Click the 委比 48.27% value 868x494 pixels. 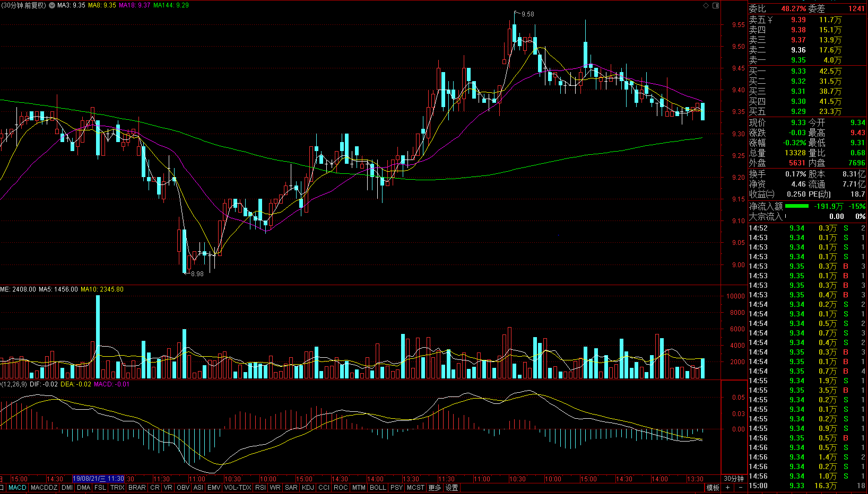tap(793, 8)
